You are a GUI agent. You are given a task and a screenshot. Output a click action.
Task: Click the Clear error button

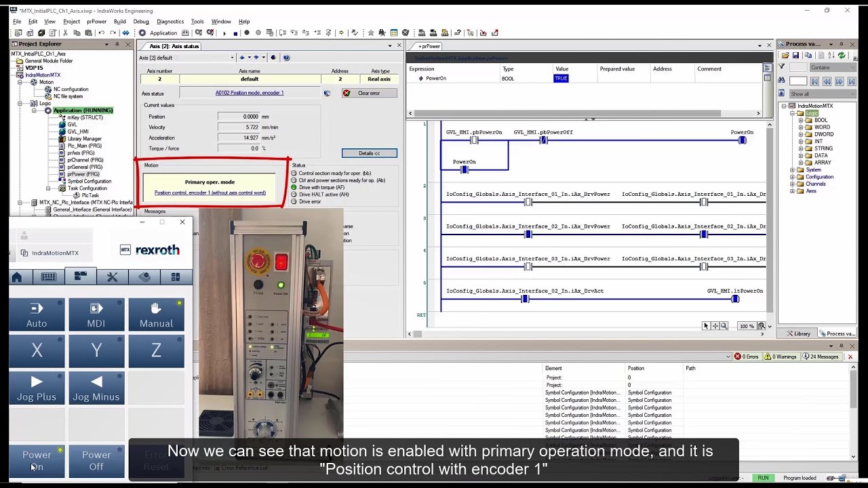(x=369, y=93)
